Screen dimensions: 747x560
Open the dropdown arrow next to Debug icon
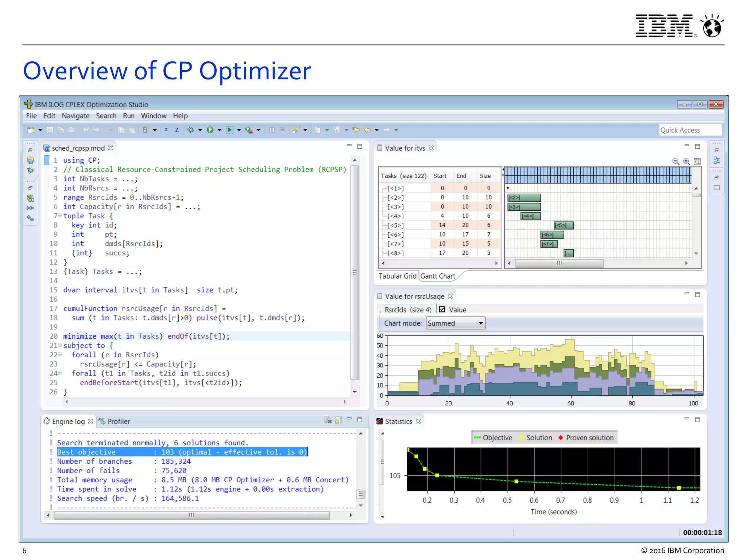point(200,130)
